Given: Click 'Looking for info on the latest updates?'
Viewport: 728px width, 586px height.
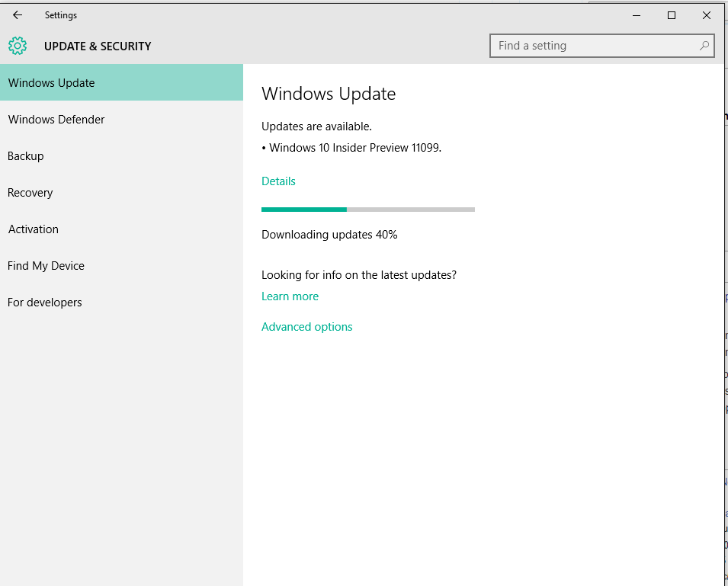Looking at the screenshot, I should point(359,275).
